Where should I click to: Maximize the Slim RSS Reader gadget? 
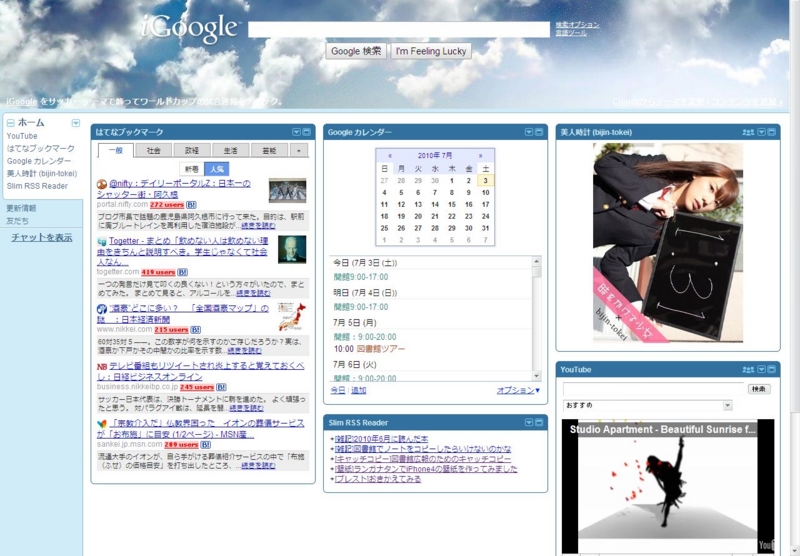539,422
